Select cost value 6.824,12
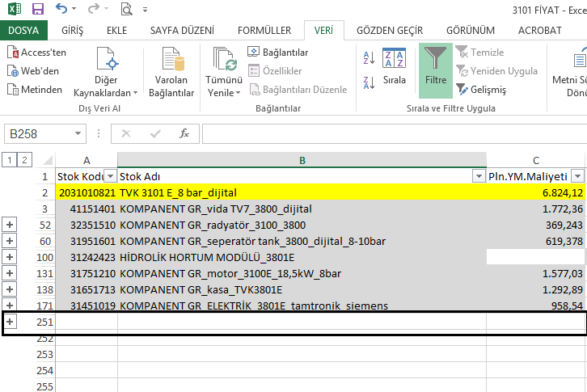Image resolution: width=587 pixels, height=392 pixels. point(536,193)
